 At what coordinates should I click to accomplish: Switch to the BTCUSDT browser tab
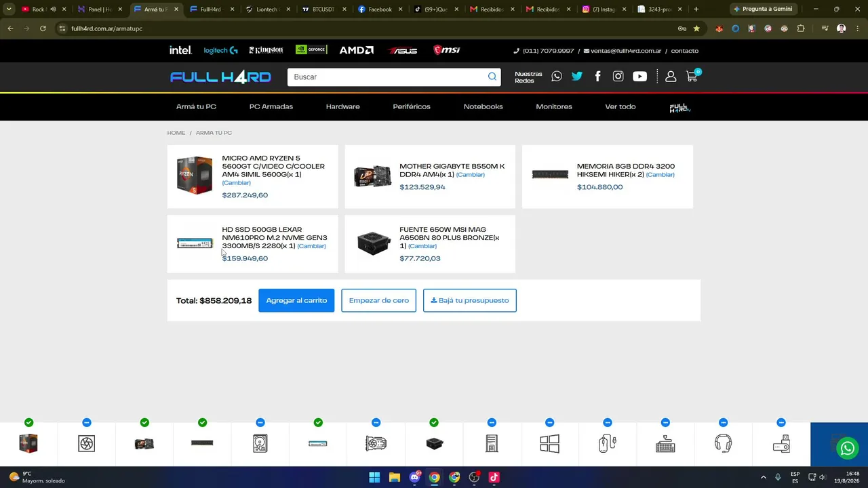tap(324, 9)
